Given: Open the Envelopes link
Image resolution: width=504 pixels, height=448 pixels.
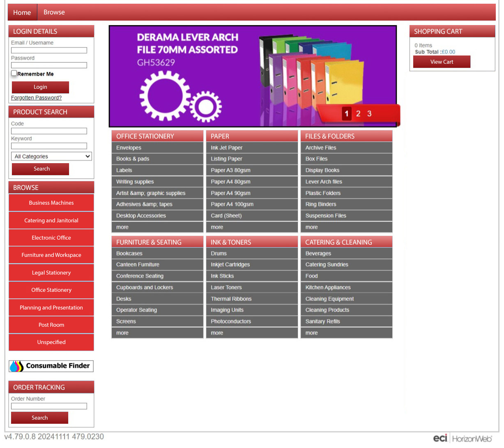Looking at the screenshot, I should tap(157, 148).
